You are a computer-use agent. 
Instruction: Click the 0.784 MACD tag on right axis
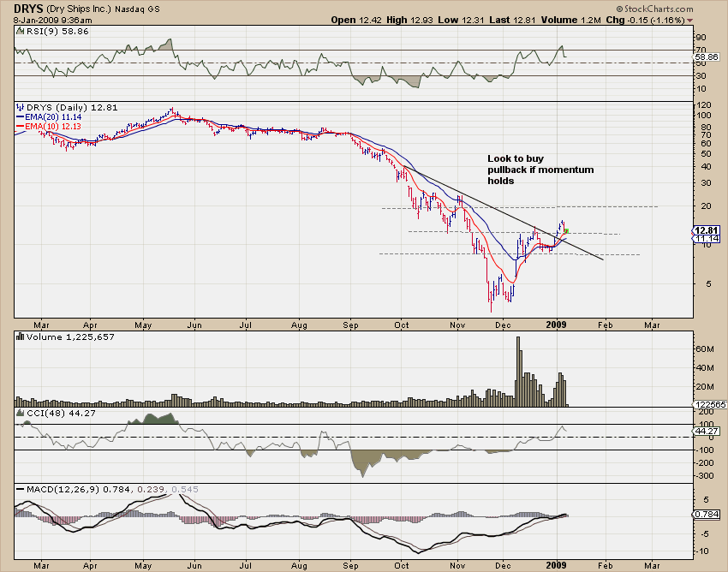click(x=707, y=514)
